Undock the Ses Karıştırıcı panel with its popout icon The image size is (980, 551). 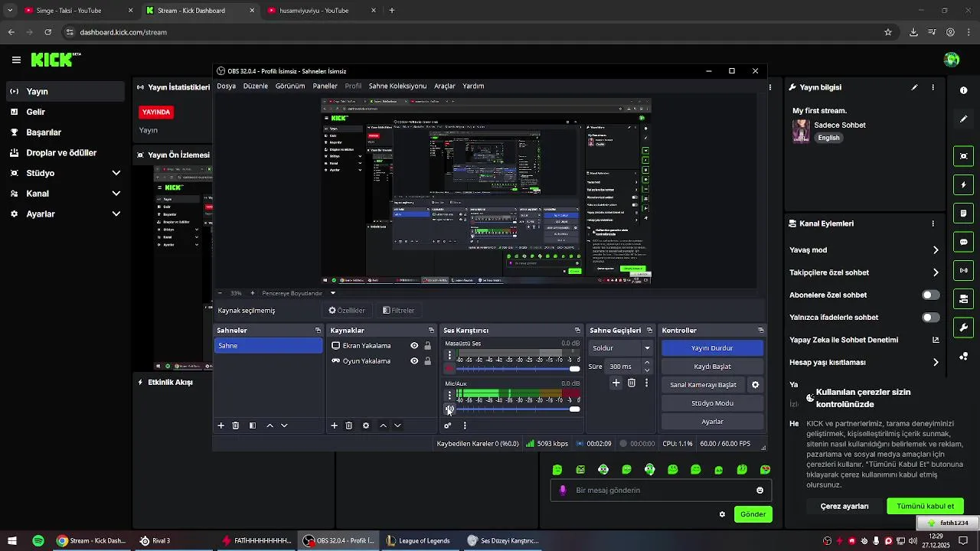(x=578, y=331)
